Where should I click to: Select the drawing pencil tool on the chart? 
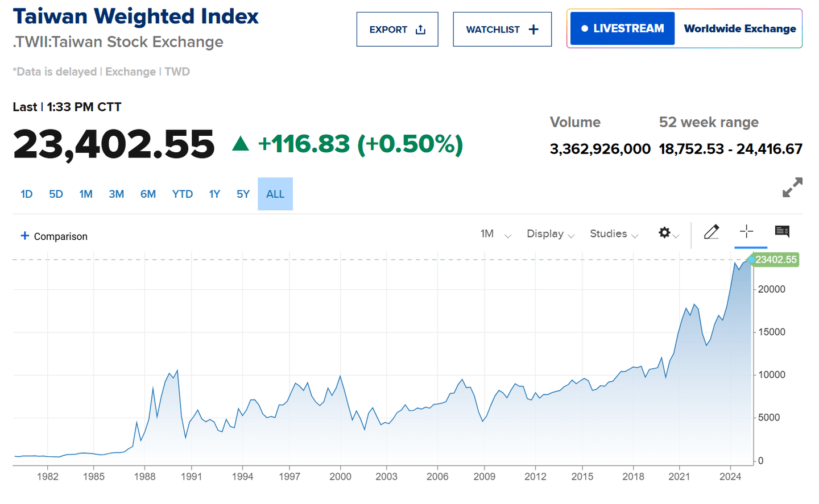click(712, 232)
